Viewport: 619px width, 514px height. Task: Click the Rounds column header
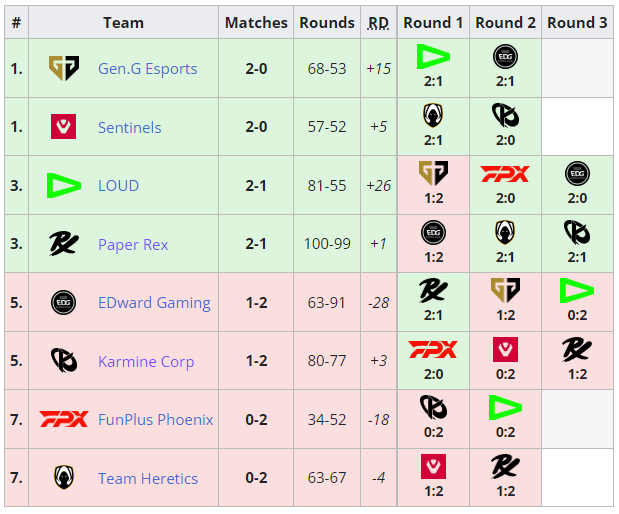click(x=327, y=22)
